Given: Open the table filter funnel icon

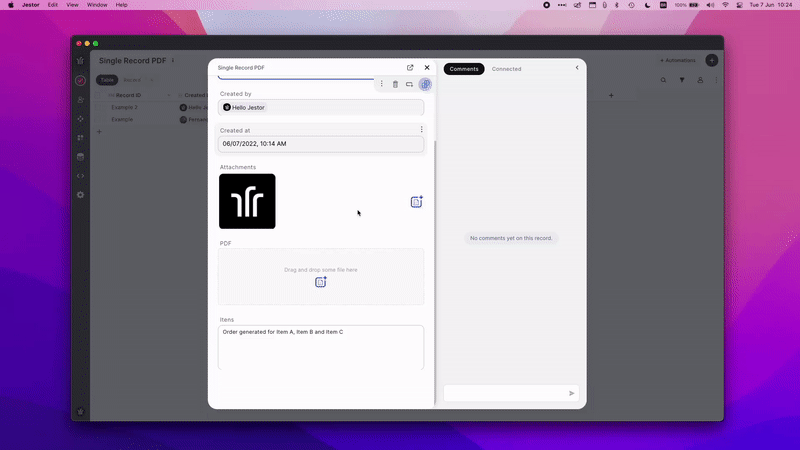Looking at the screenshot, I should click(682, 80).
